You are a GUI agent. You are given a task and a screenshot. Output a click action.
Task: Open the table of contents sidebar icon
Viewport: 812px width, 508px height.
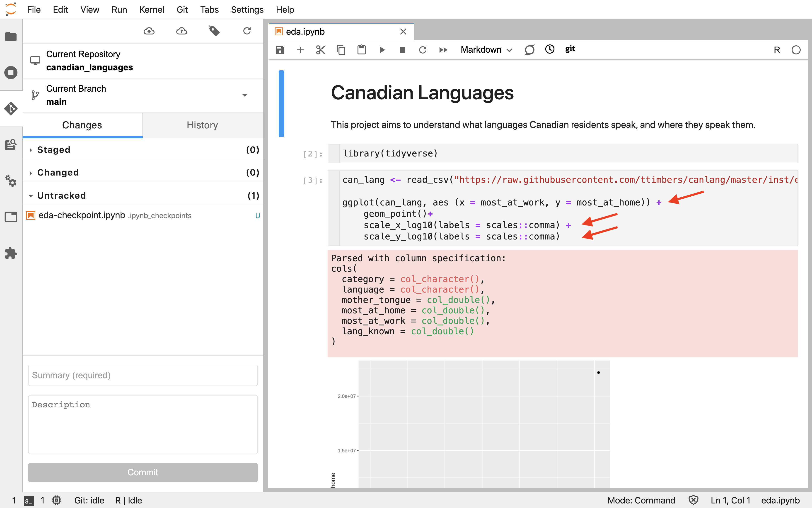11,145
